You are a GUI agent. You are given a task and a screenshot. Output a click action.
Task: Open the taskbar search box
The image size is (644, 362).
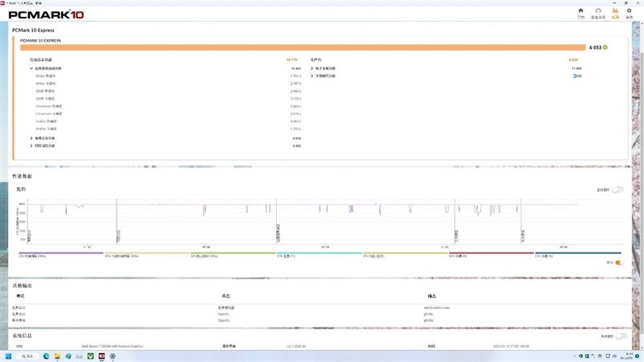(27, 356)
